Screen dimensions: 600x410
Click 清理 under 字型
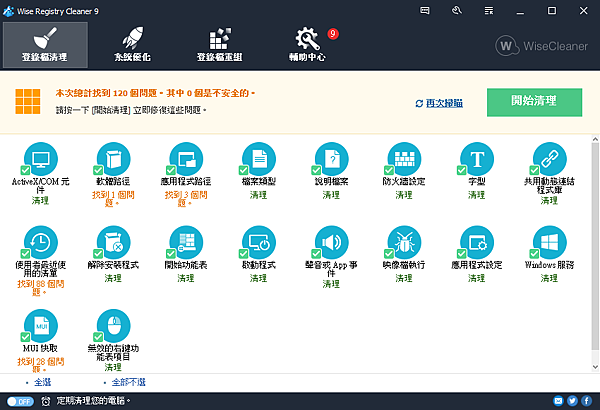(476, 195)
